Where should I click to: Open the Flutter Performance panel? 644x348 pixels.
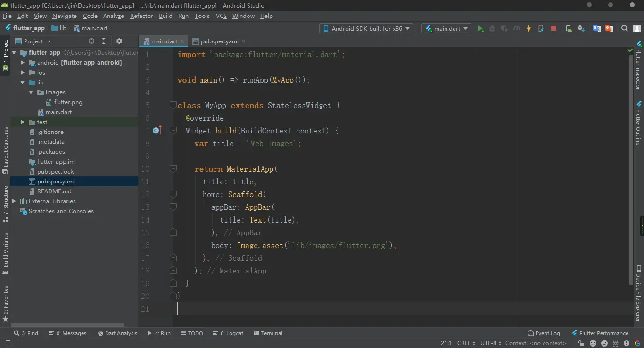click(600, 333)
